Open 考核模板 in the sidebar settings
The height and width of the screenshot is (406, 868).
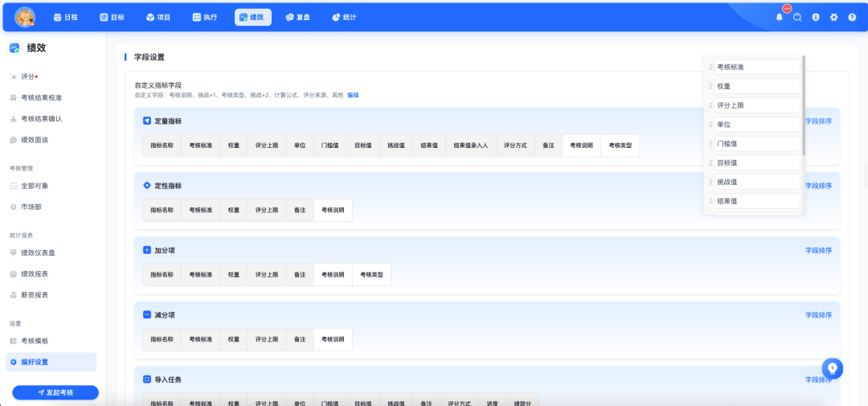[35, 341]
